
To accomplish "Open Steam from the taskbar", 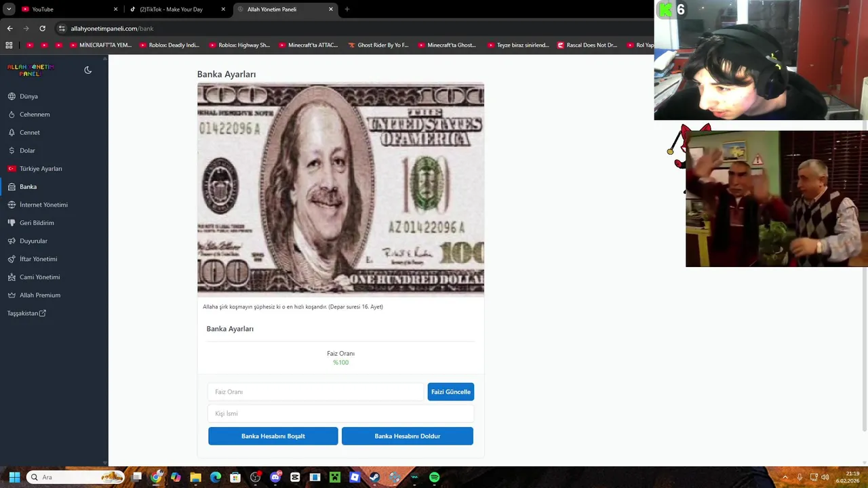I will [374, 477].
